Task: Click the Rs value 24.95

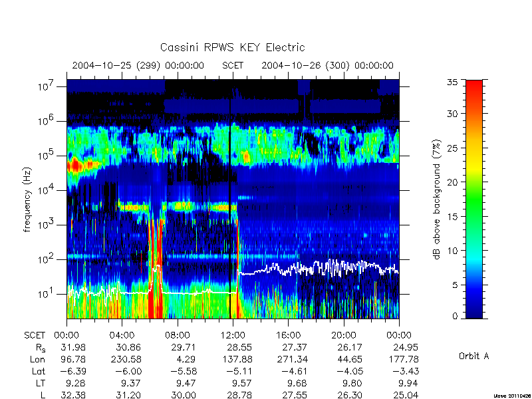Action: click(406, 347)
